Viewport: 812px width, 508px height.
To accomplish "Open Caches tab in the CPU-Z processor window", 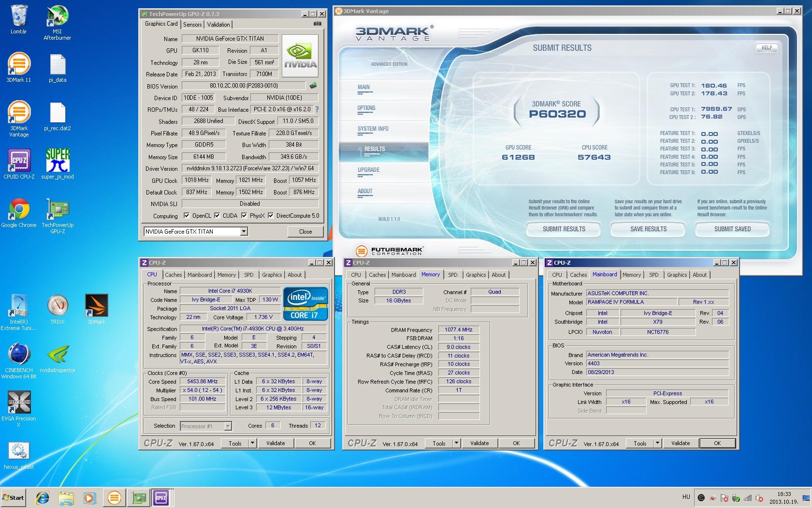I will click(173, 275).
